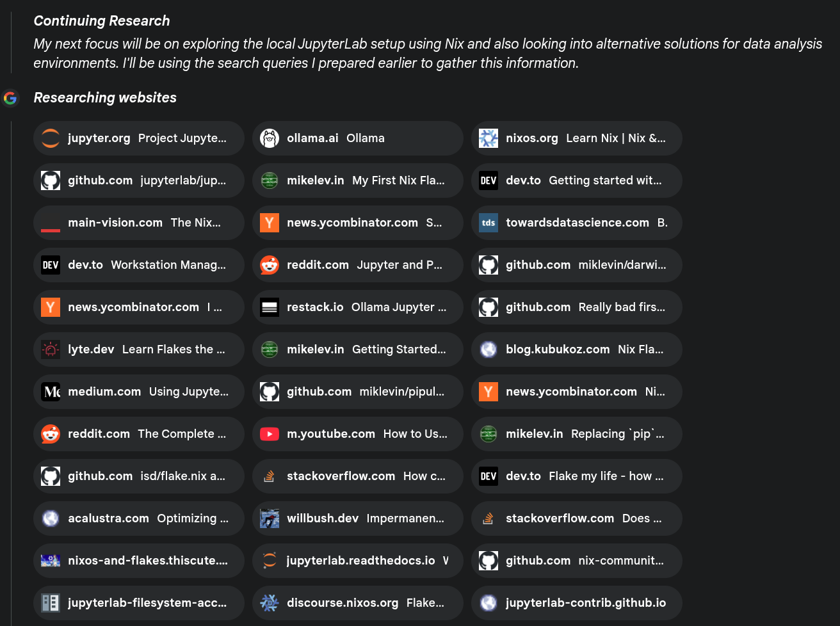Click willbush.dev favicon on Impermanen... chip
The width and height of the screenshot is (840, 626).
(x=270, y=518)
